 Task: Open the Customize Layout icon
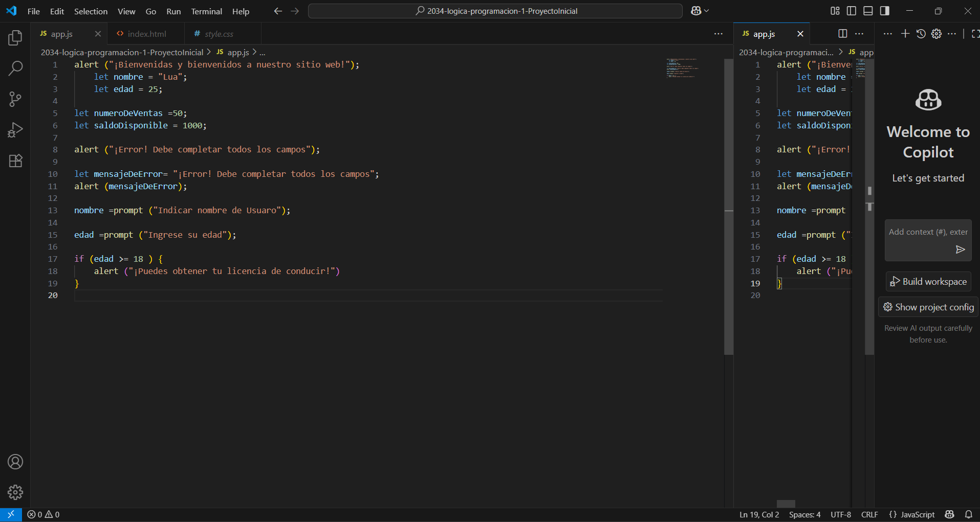click(835, 11)
